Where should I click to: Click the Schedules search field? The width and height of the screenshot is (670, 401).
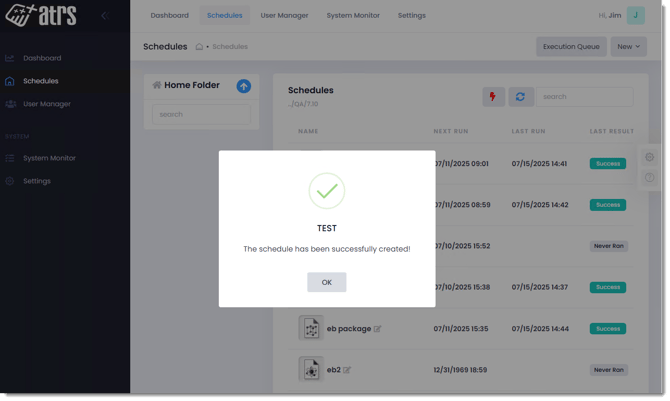tap(584, 97)
